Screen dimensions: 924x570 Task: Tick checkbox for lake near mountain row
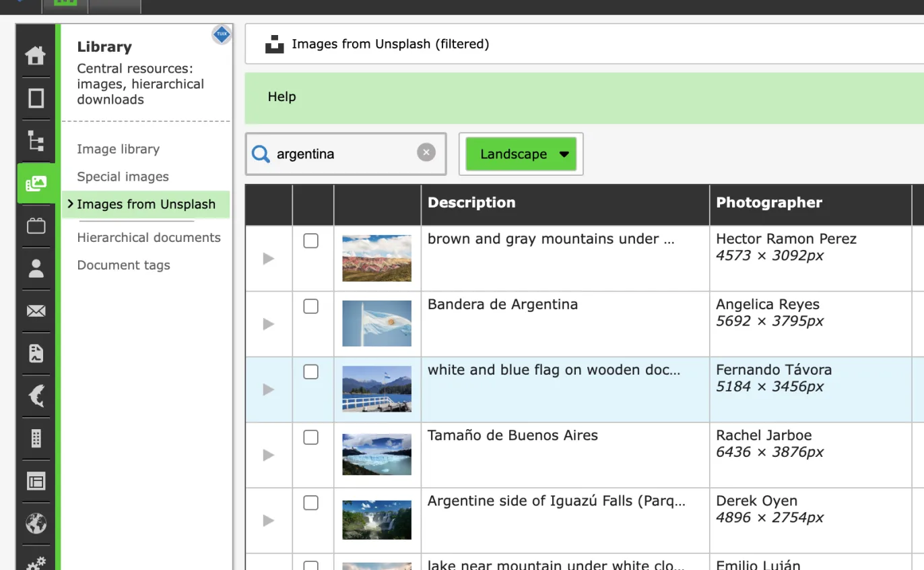point(310,566)
